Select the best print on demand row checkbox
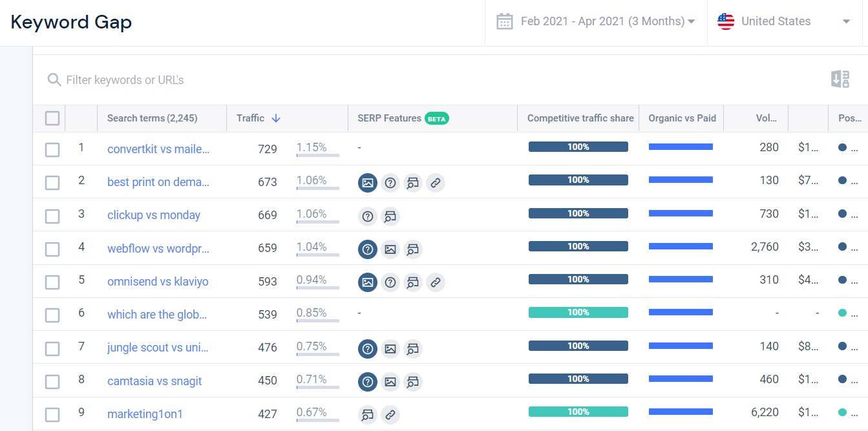Image resolution: width=868 pixels, height=431 pixels. click(x=52, y=183)
